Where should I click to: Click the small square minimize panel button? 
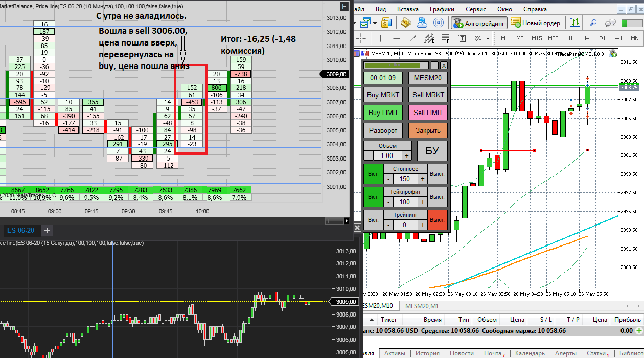pyautogui.click(x=434, y=65)
